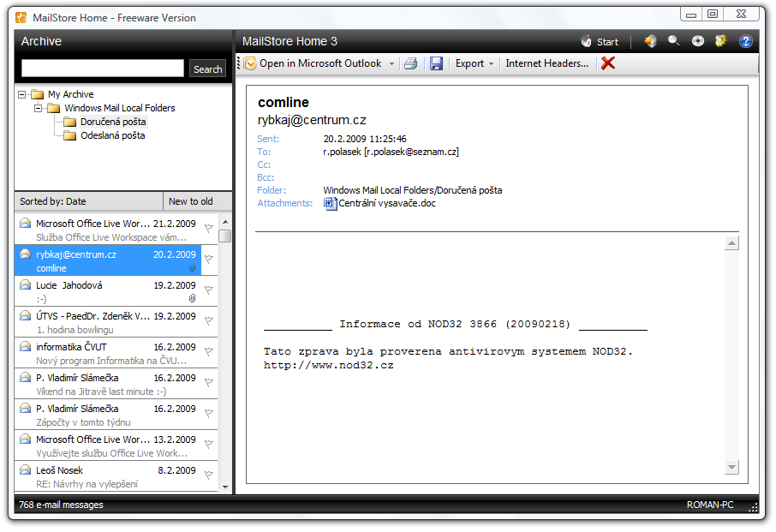This screenshot has height=532, width=776.
Task: Delete the message with the red X icon
Action: tap(608, 63)
